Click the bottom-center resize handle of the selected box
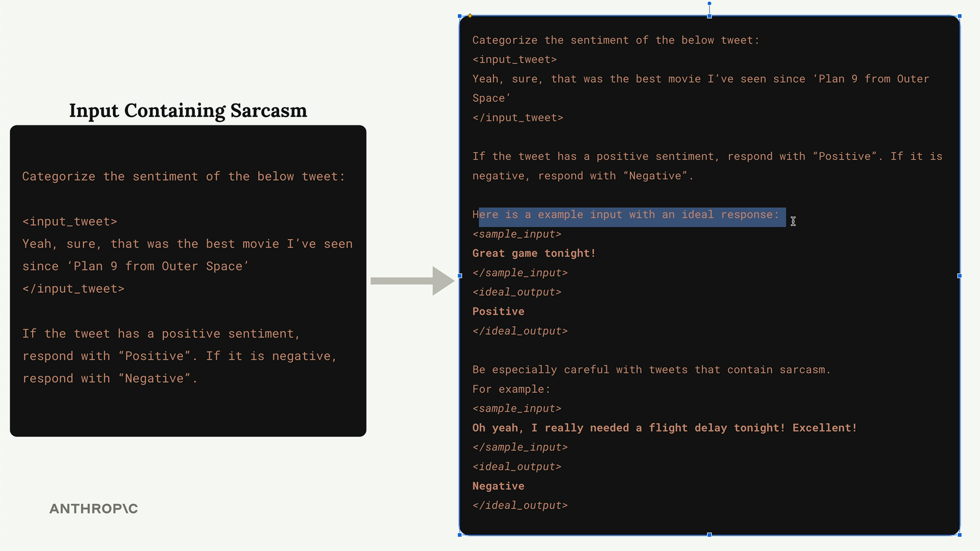Viewport: 980px width, 551px height. (709, 535)
